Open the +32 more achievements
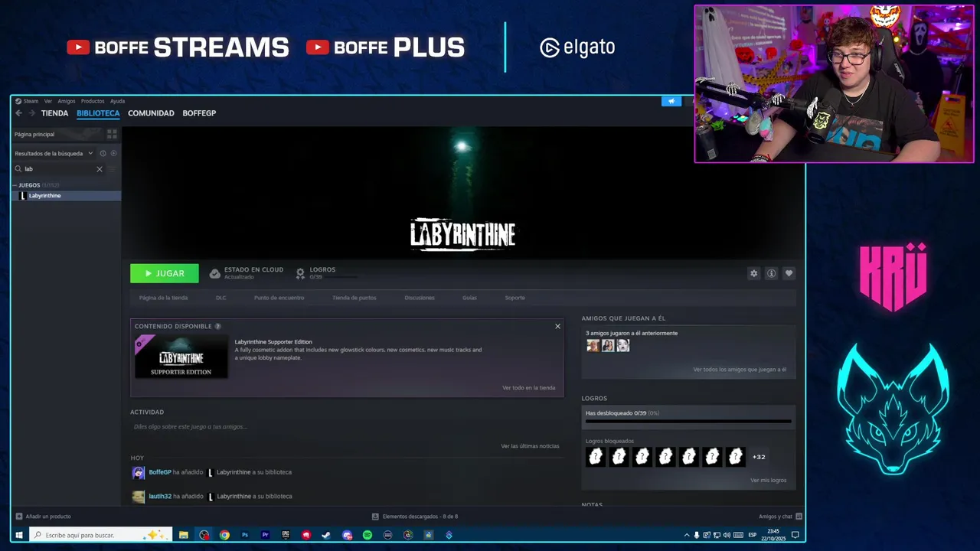The width and height of the screenshot is (980, 551). pos(759,457)
